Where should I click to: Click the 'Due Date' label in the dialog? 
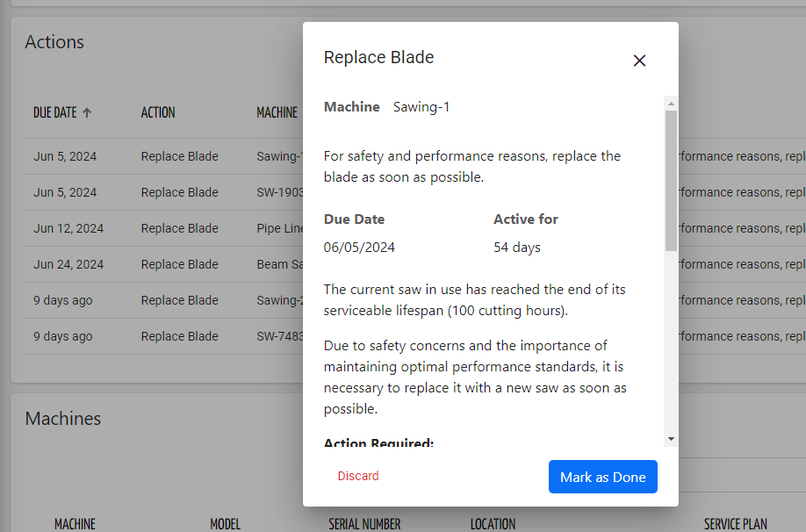point(354,219)
